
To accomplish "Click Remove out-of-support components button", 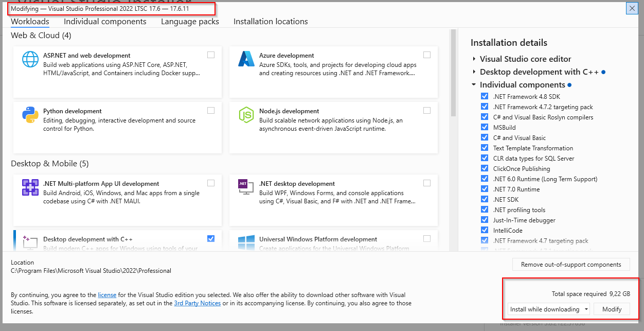I will coord(571,265).
